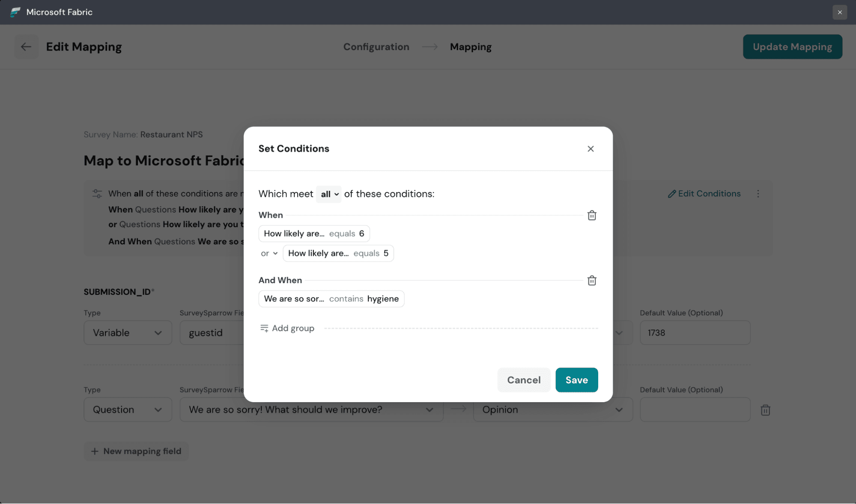Click the Microsoft Fabric logo
This screenshot has width=856, height=504.
15,12
